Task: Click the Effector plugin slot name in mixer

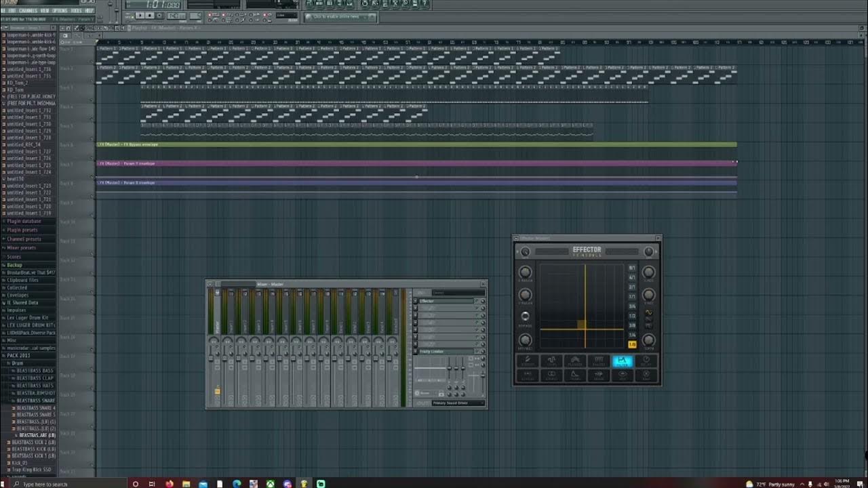Action: pos(446,301)
